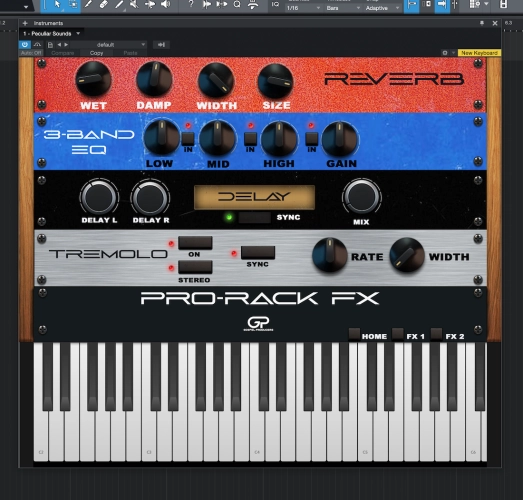Click the preset save file icon
This screenshot has width=523, height=500.
tap(50, 45)
